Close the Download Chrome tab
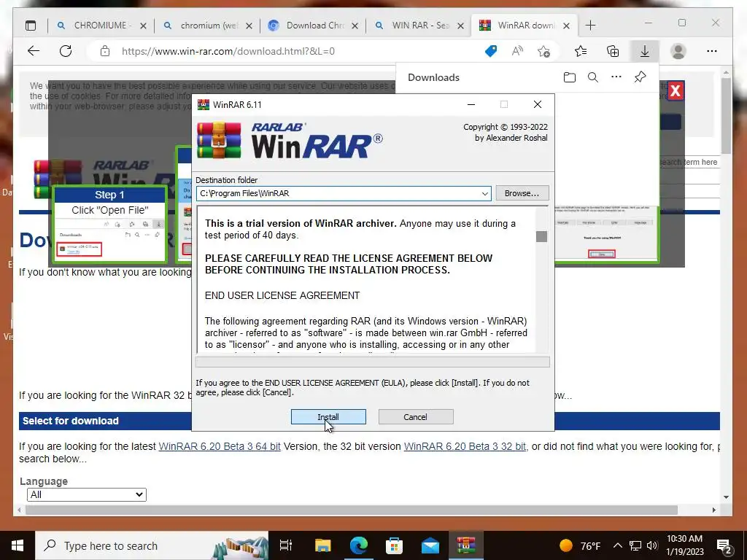The image size is (747, 560). [x=355, y=26]
